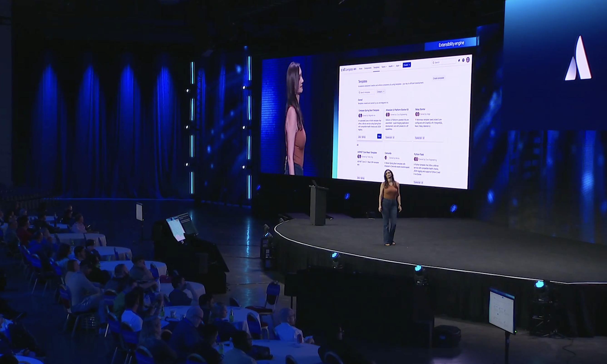The height and width of the screenshot is (364, 607).
Task: Click Use button on Spring Boot card
Action: pyautogui.click(x=379, y=136)
